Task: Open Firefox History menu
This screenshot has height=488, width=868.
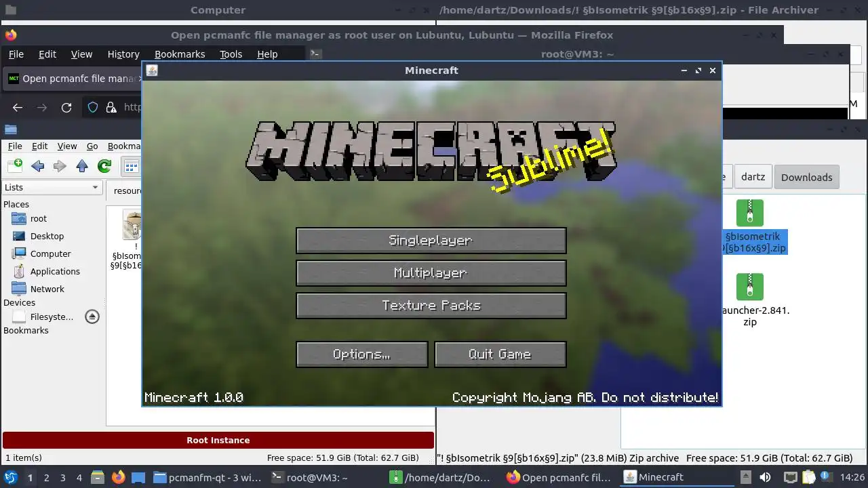Action: [x=123, y=54]
